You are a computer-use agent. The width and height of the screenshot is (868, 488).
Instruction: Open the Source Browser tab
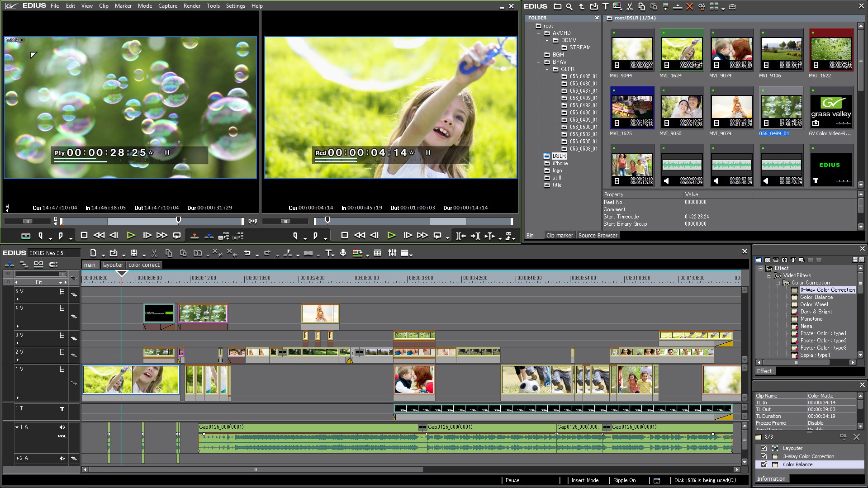point(598,236)
